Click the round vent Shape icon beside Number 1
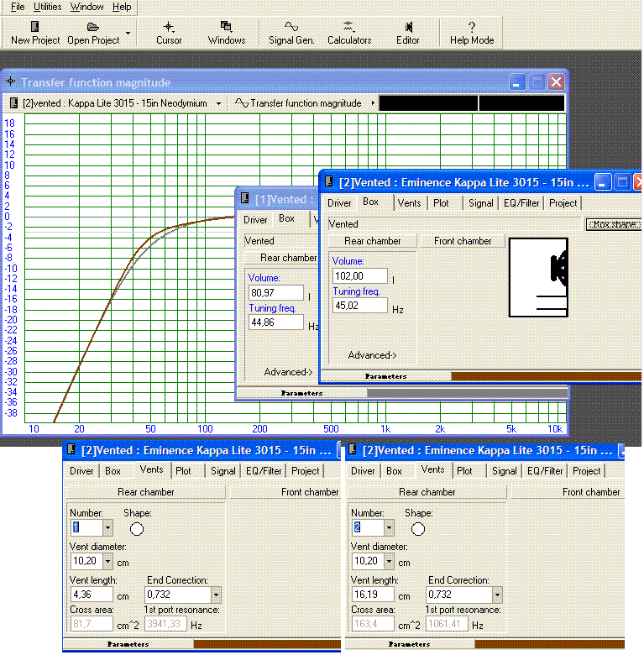This screenshot has width=644, height=655. click(x=137, y=529)
